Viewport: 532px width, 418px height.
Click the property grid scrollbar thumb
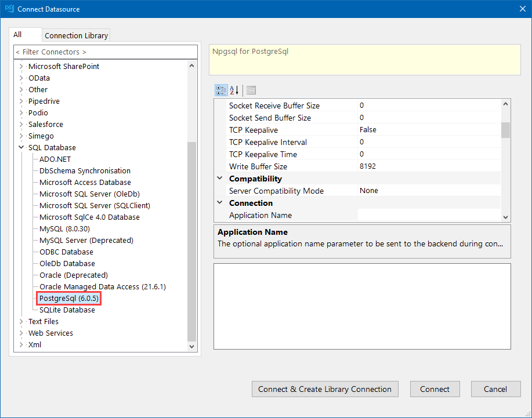pyautogui.click(x=505, y=130)
